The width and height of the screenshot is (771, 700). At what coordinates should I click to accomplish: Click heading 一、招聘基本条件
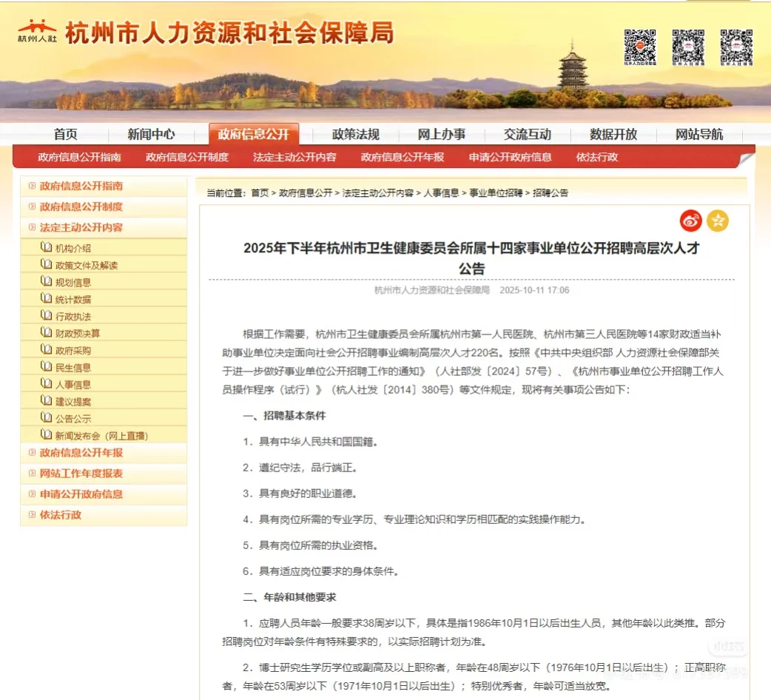(284, 416)
